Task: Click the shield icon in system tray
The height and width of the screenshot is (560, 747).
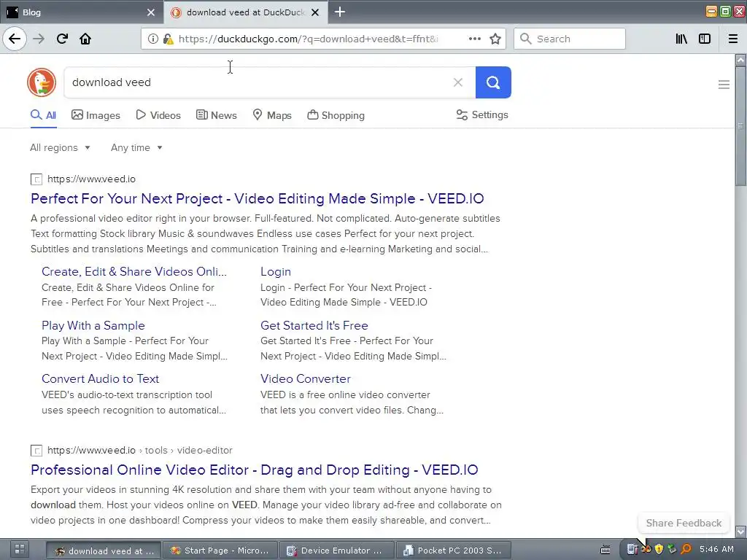Action: [x=659, y=550]
